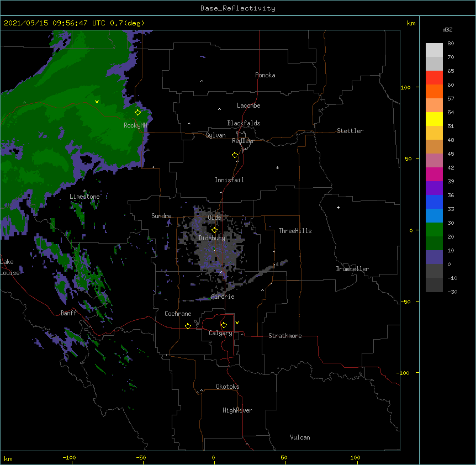The image size is (476, 465).
Task: Select the blue 33 dBZ color swatch
Action: coord(434,202)
